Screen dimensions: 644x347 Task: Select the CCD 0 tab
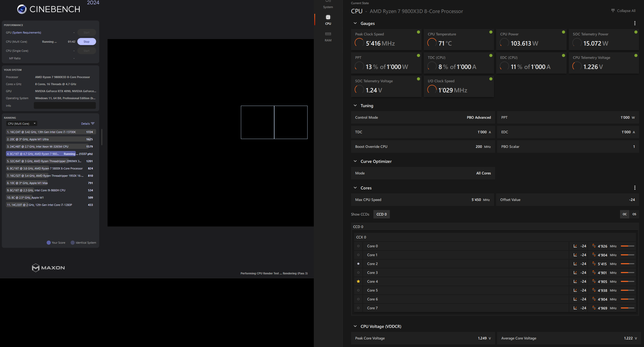point(381,214)
